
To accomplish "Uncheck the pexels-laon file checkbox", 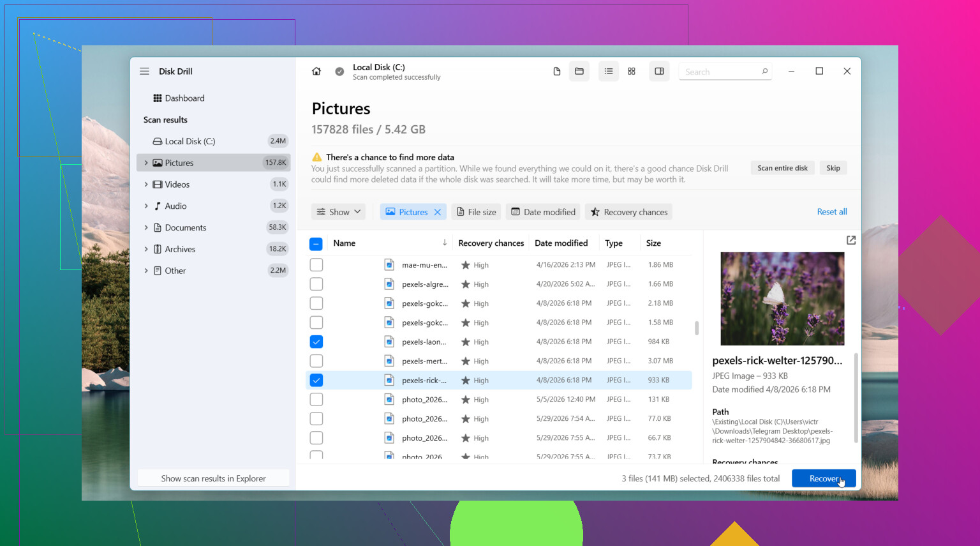I will pyautogui.click(x=316, y=342).
